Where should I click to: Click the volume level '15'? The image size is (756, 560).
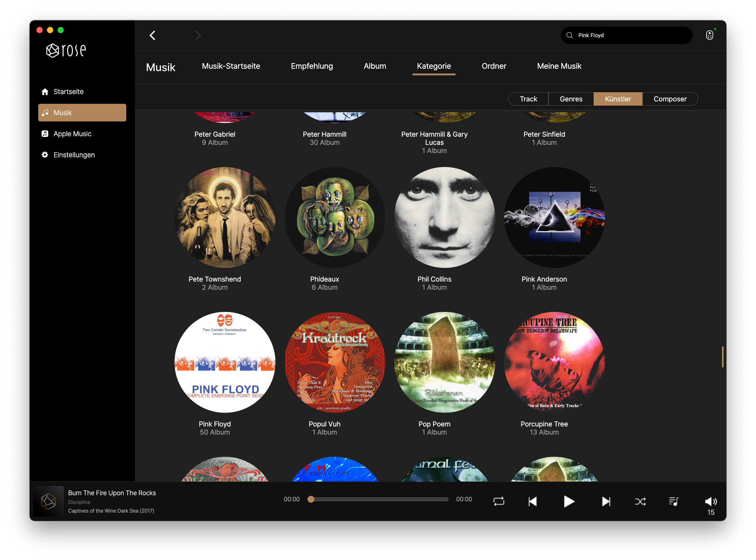tap(711, 513)
